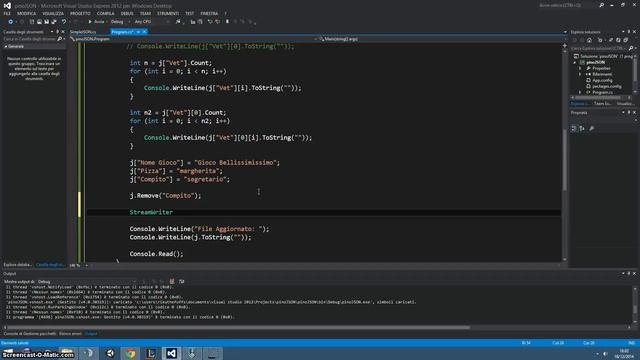Image resolution: width=640 pixels, height=360 pixels.
Task: Toggle word wrap in Output panel
Action: click(x=182, y=282)
